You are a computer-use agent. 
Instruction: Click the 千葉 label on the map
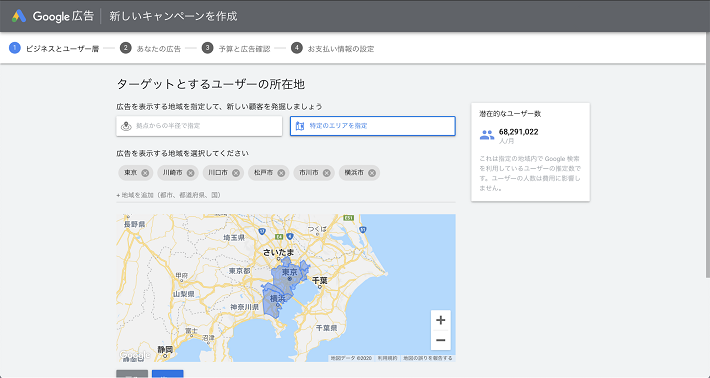(x=320, y=281)
